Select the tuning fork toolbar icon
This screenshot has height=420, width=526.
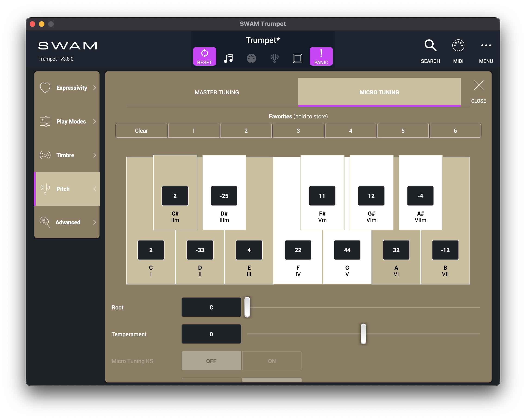(275, 58)
